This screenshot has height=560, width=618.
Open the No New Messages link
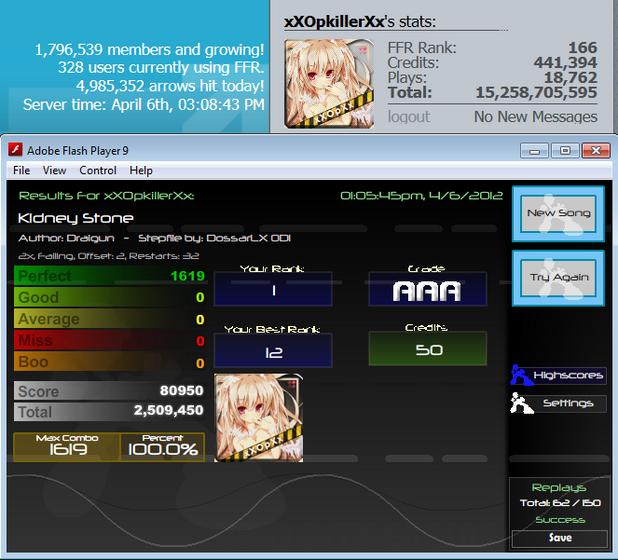click(536, 117)
